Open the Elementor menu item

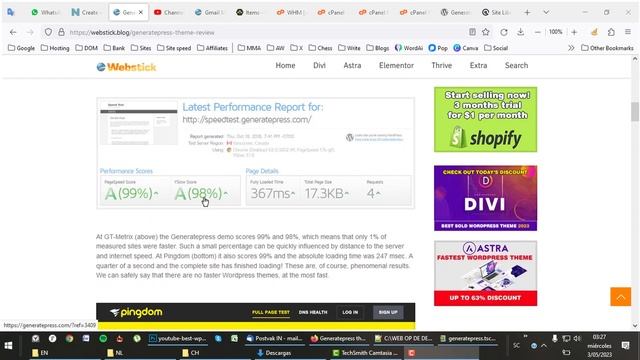click(x=396, y=65)
